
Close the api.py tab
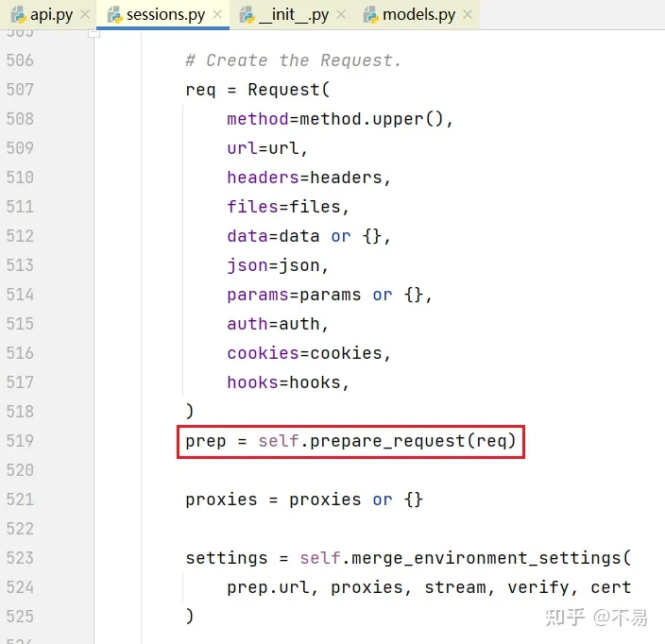[85, 15]
